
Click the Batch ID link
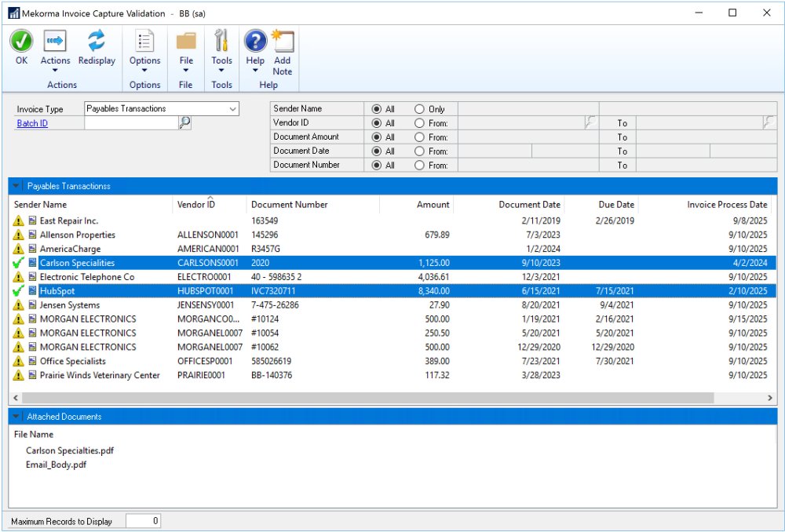[32, 123]
